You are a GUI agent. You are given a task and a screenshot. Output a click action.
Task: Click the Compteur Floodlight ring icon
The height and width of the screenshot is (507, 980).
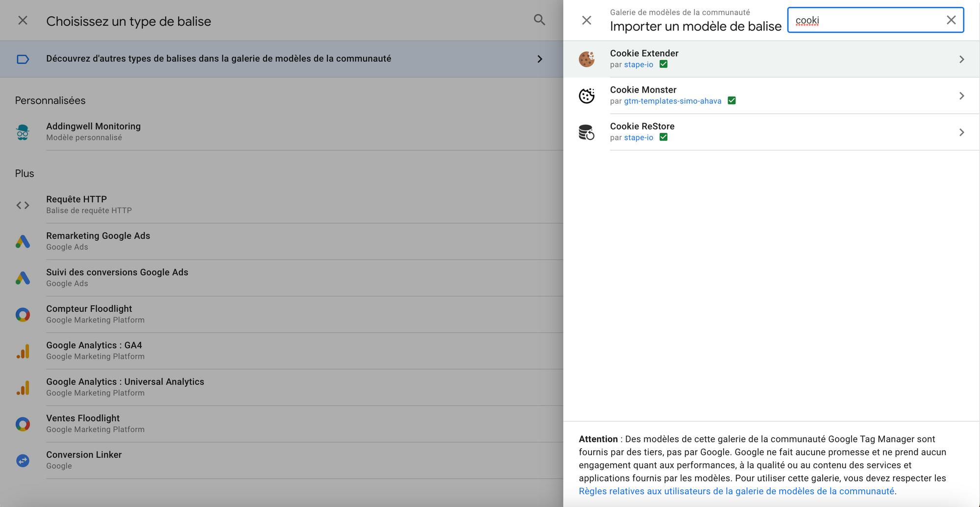(x=23, y=314)
